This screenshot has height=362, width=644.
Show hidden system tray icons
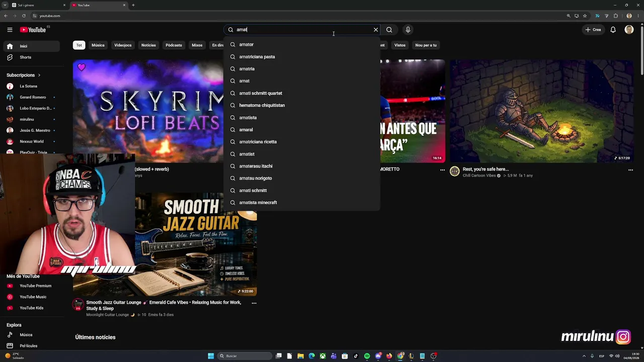click(584, 356)
